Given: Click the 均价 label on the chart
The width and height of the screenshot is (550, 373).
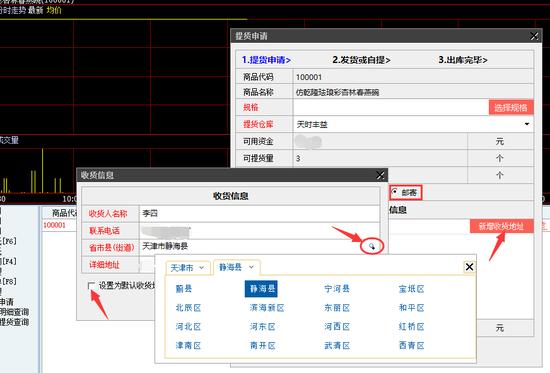Looking at the screenshot, I should 54,11.
